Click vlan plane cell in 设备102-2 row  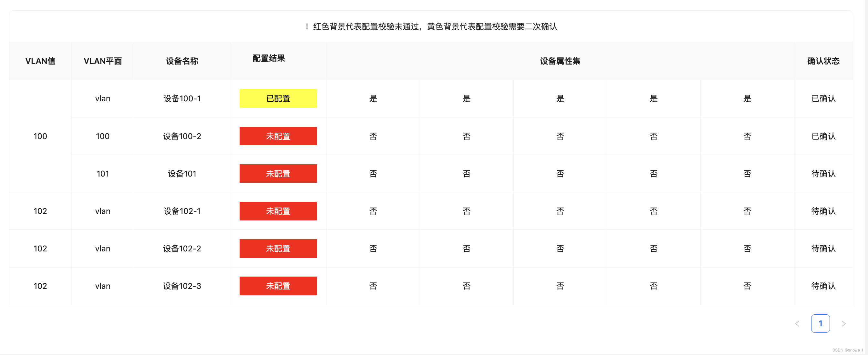click(x=103, y=249)
